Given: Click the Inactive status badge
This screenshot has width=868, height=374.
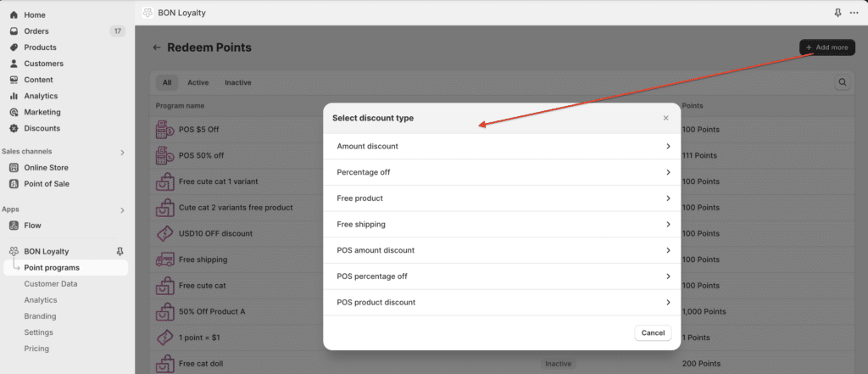Looking at the screenshot, I should (x=558, y=364).
